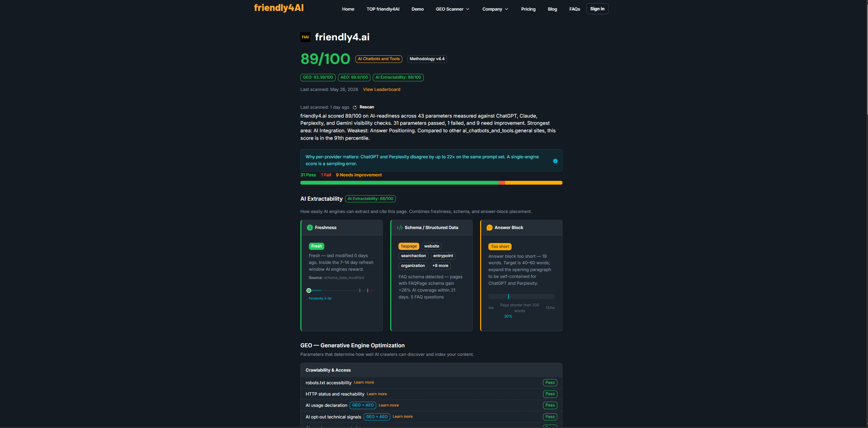Viewport: 868px width, 428px height.
Task: Click Learn more beside robots.txt accessibility
Action: (364, 383)
